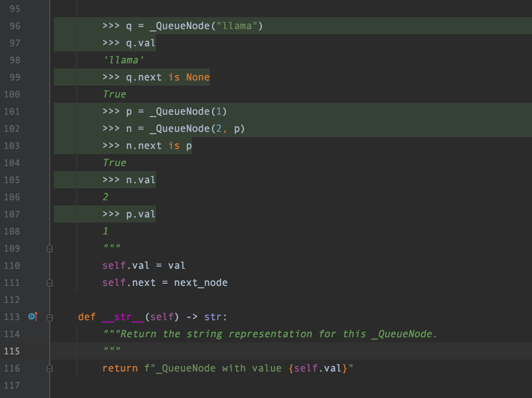Click line number 96 in the gutter

pos(15,26)
